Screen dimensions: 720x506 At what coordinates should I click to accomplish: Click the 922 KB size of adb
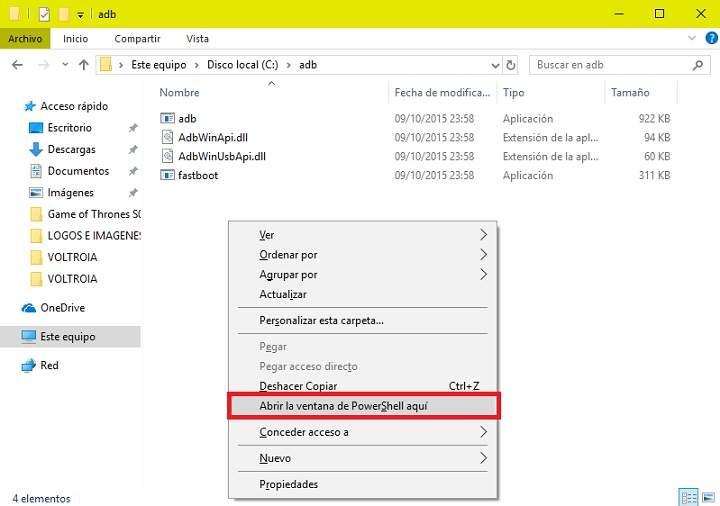654,118
